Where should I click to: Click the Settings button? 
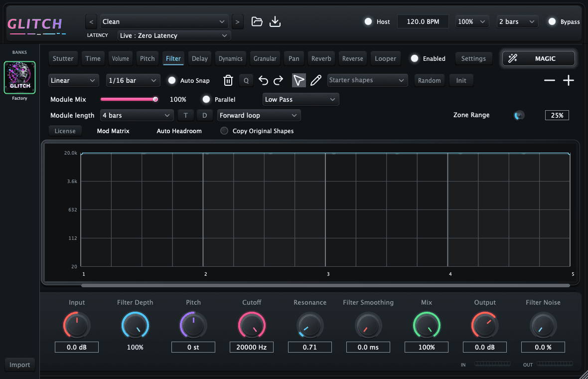473,58
